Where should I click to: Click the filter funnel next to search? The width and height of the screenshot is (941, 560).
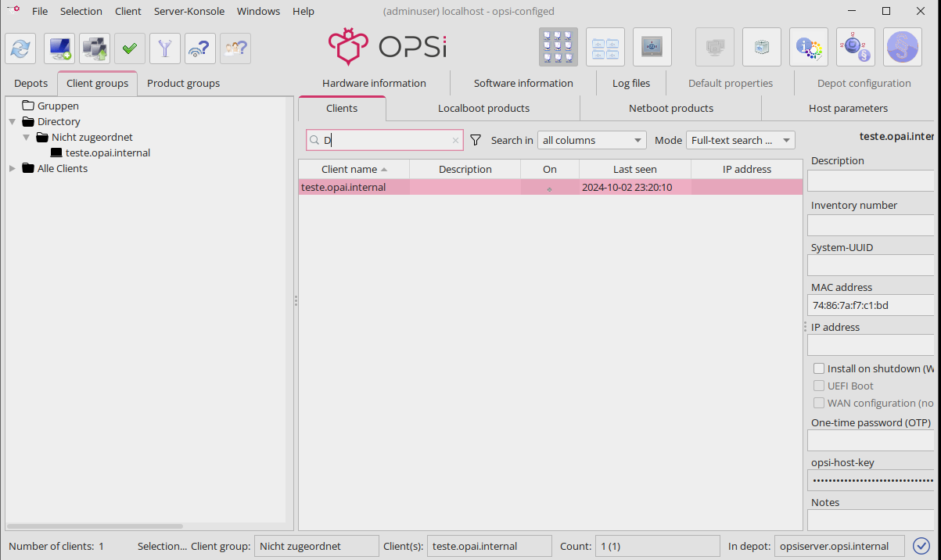tap(475, 140)
